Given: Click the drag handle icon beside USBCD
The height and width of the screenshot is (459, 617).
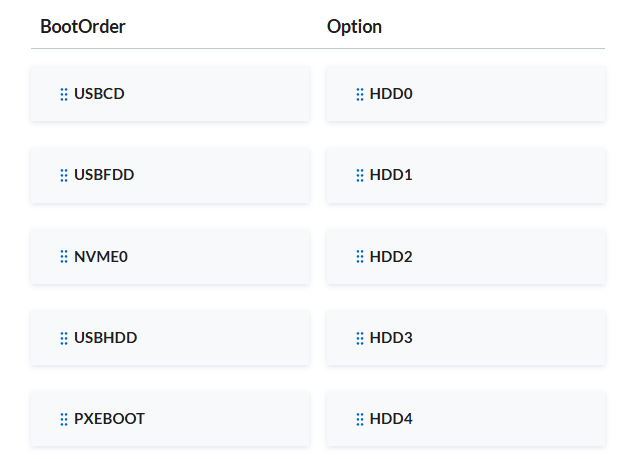Looking at the screenshot, I should click(x=64, y=94).
